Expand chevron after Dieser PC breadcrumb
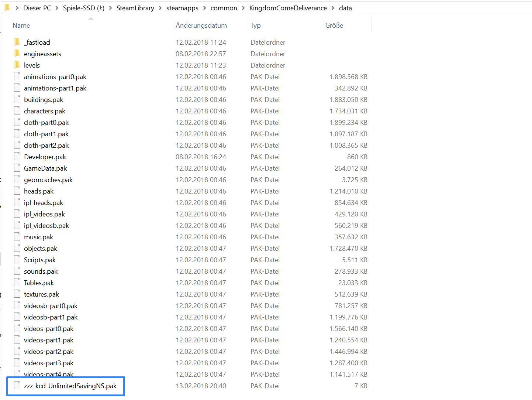This screenshot has width=532, height=400. 57,8
